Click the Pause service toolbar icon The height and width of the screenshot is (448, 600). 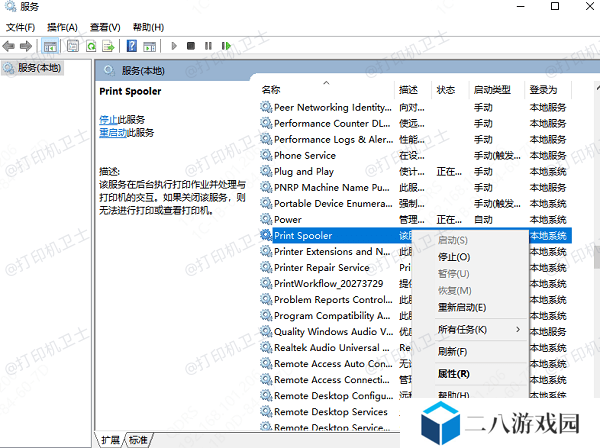[208, 46]
